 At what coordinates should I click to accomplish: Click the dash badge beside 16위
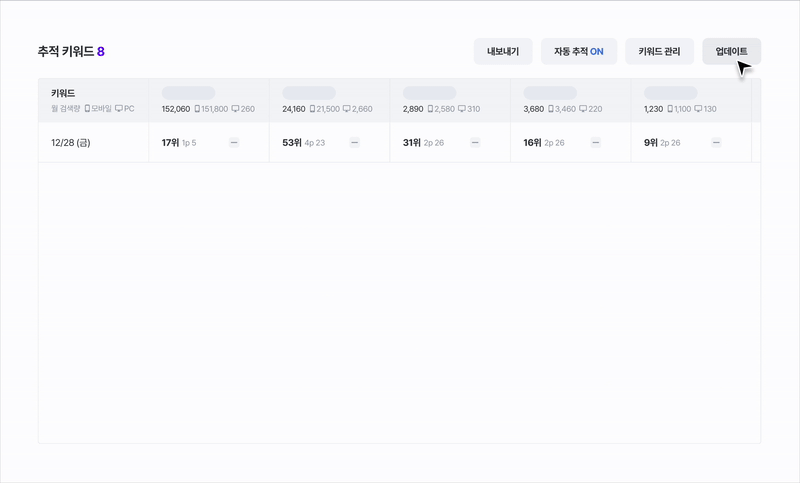click(595, 143)
